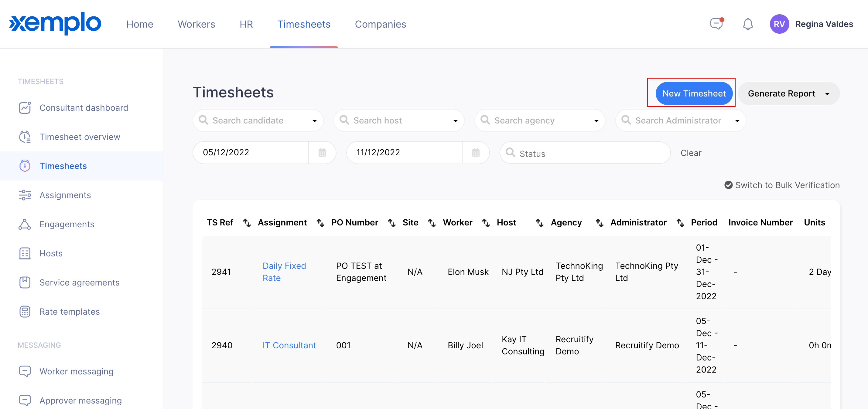Open the notifications bell

coord(748,24)
